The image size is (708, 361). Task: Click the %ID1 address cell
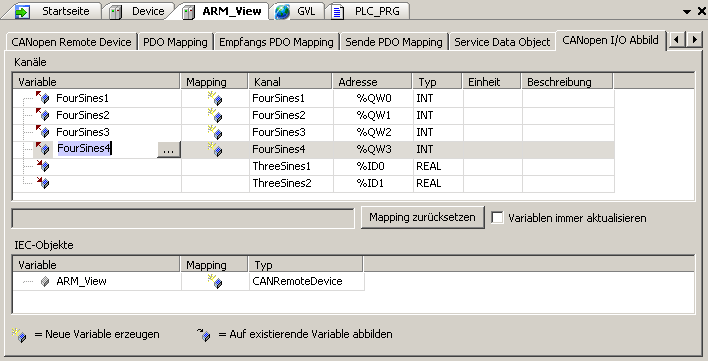tap(373, 183)
